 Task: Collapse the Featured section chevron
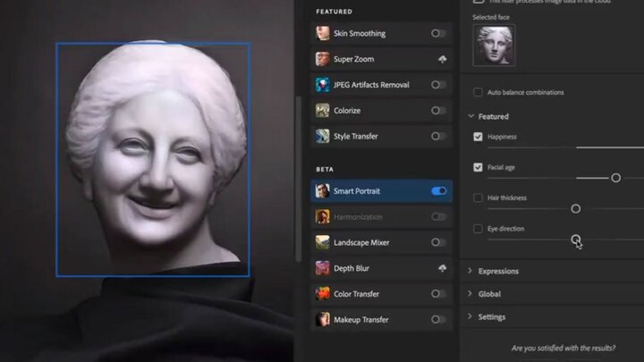470,116
